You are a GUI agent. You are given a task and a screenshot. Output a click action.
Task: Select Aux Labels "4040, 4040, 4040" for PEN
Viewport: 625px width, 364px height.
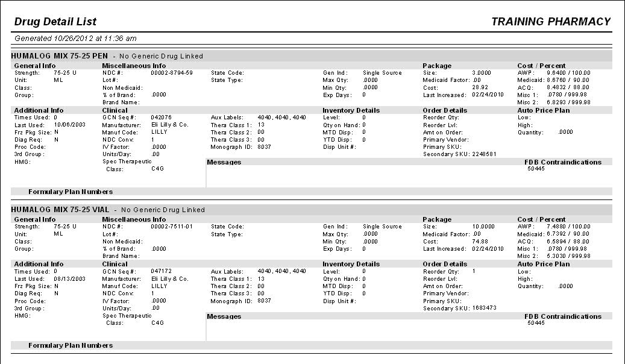[282, 118]
